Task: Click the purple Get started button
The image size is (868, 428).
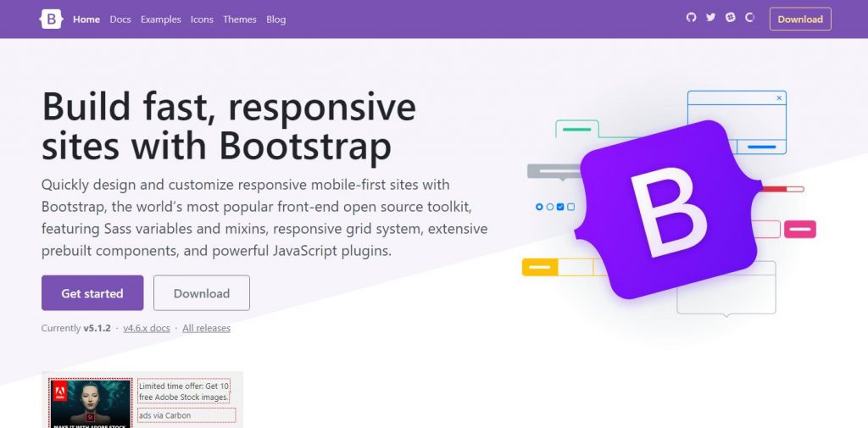Action: (92, 293)
